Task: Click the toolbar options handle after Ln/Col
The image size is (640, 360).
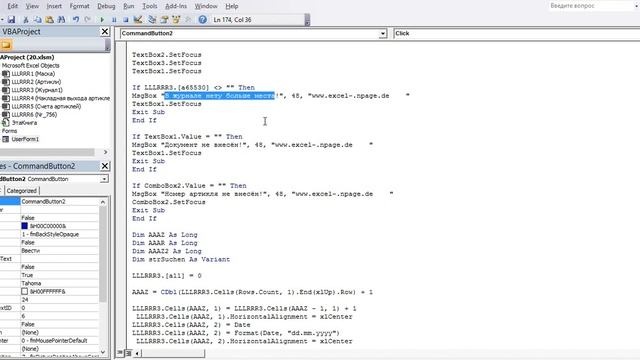Action: [307, 20]
